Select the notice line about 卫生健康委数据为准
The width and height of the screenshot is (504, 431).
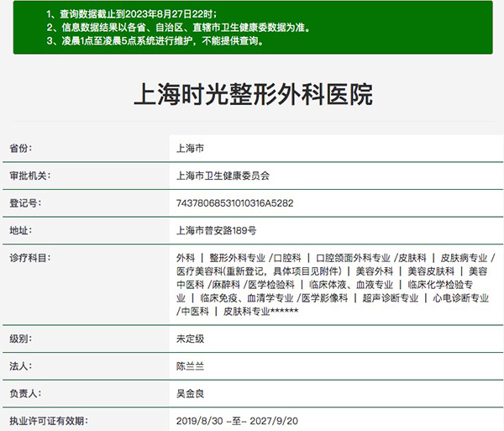pyautogui.click(x=179, y=28)
